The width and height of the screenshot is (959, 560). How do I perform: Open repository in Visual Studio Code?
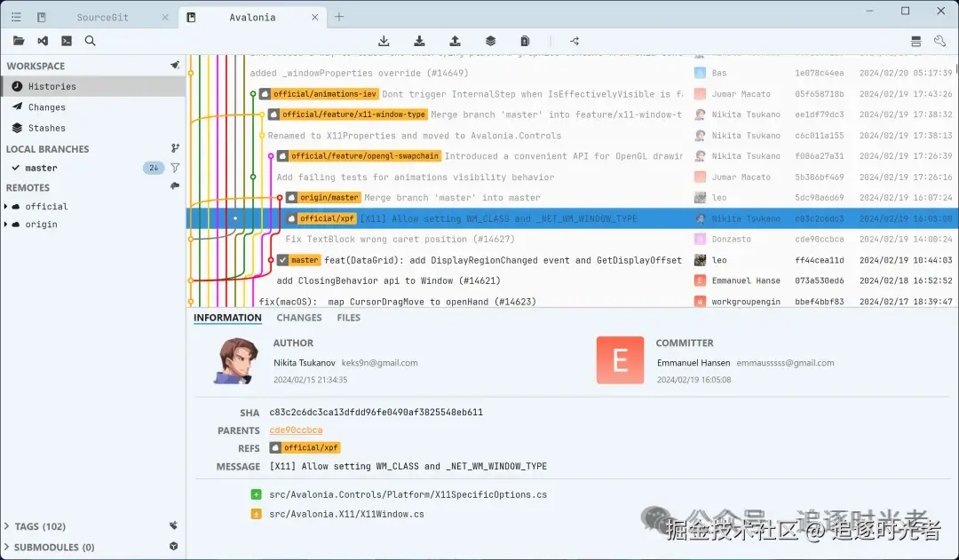point(43,41)
